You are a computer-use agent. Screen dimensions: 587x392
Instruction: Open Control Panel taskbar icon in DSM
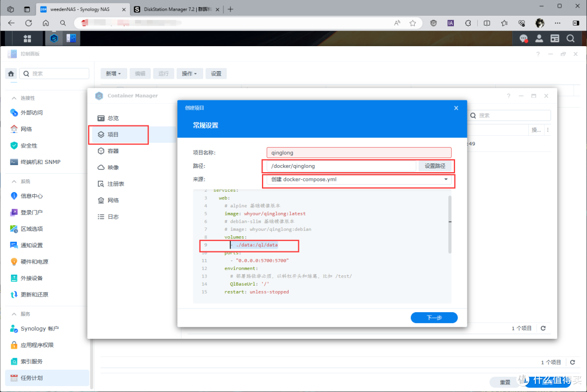(71, 38)
